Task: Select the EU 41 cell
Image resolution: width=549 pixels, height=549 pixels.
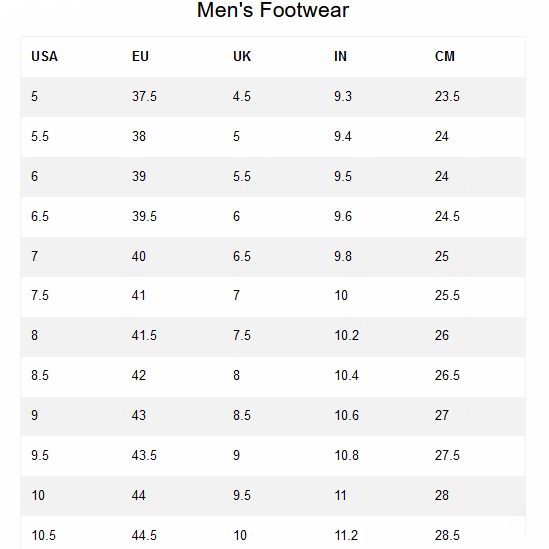Action: (x=139, y=295)
